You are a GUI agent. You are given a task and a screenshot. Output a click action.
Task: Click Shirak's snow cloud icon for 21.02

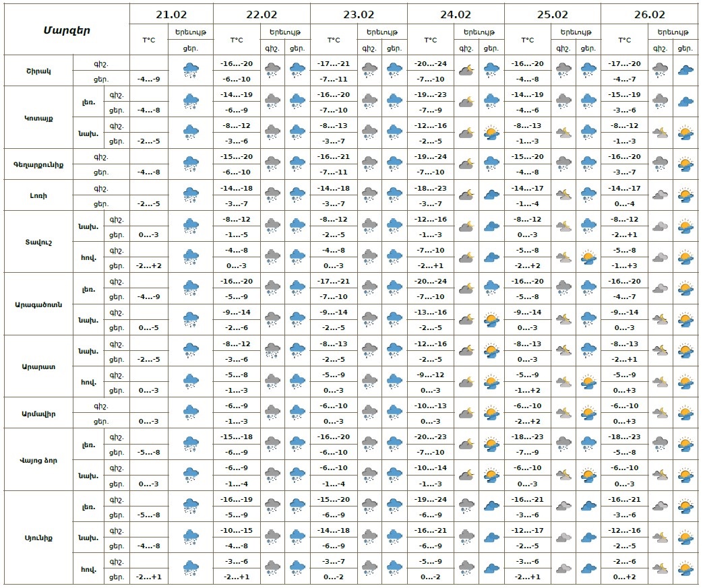(x=191, y=69)
